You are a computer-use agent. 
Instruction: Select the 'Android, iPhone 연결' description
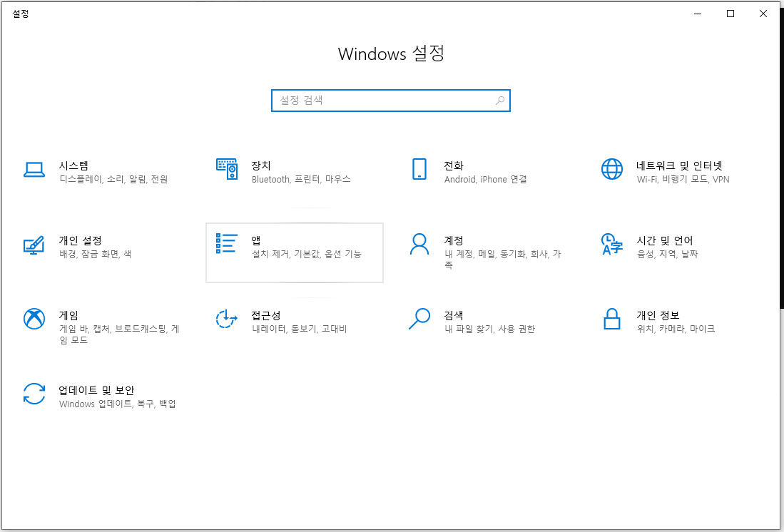coord(486,180)
